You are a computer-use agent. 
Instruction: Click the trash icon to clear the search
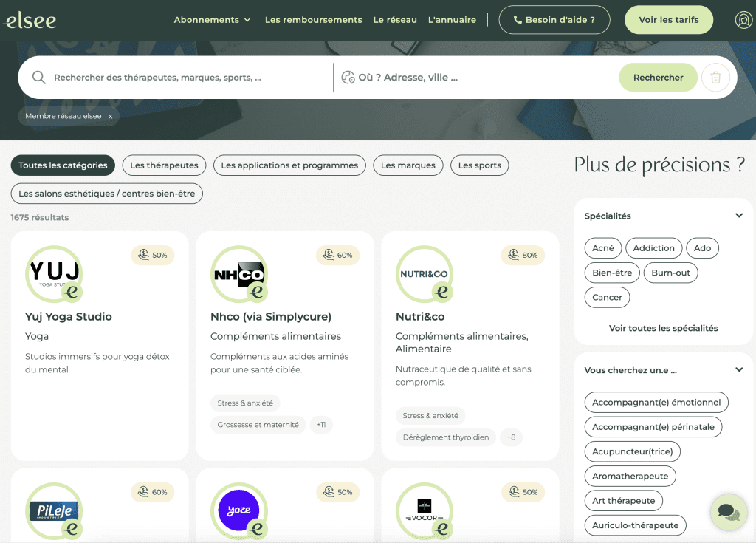tap(715, 77)
